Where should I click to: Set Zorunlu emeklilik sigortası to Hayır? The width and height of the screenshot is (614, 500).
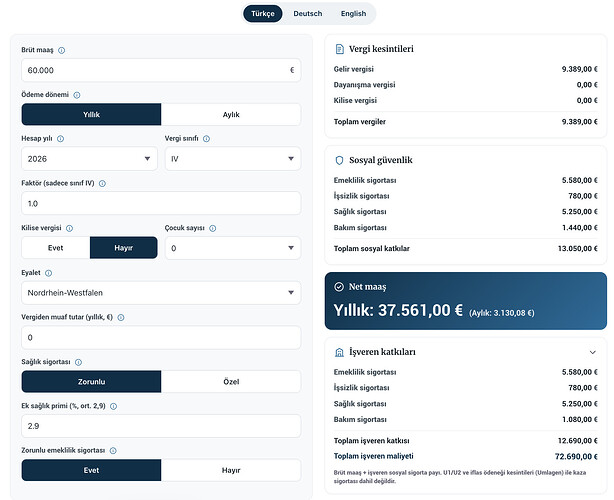click(x=231, y=470)
